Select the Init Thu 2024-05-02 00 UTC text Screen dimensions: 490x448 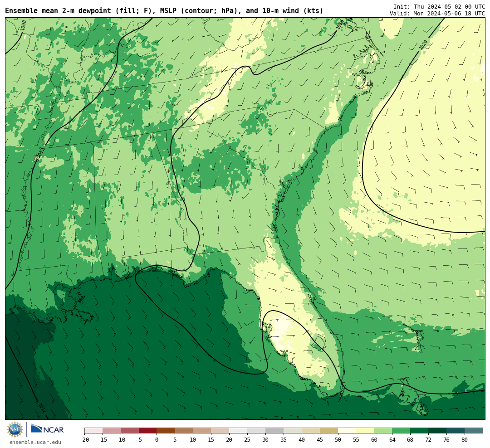(439, 6)
